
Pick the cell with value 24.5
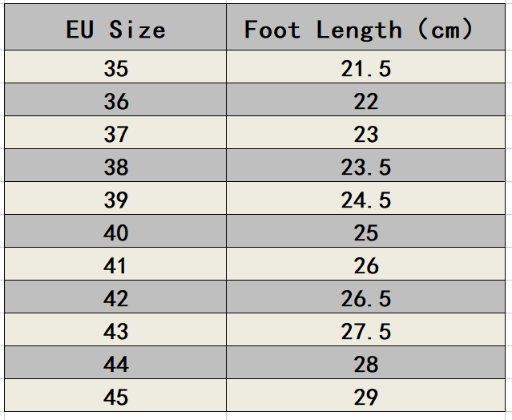click(365, 200)
